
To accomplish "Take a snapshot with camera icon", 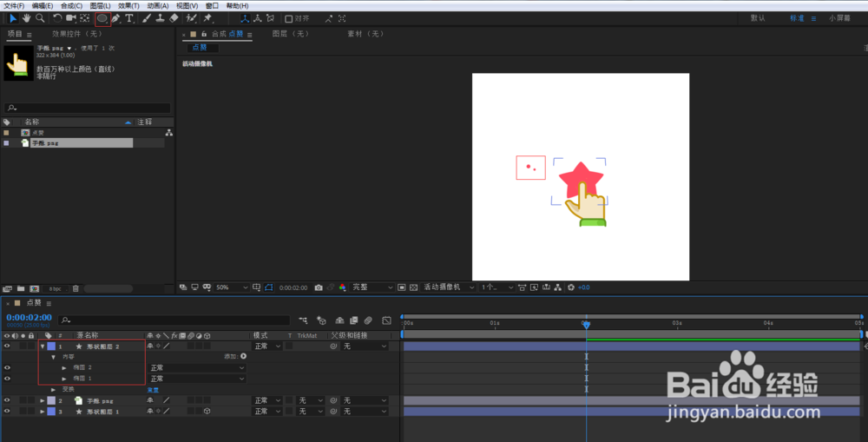I will pos(319,287).
